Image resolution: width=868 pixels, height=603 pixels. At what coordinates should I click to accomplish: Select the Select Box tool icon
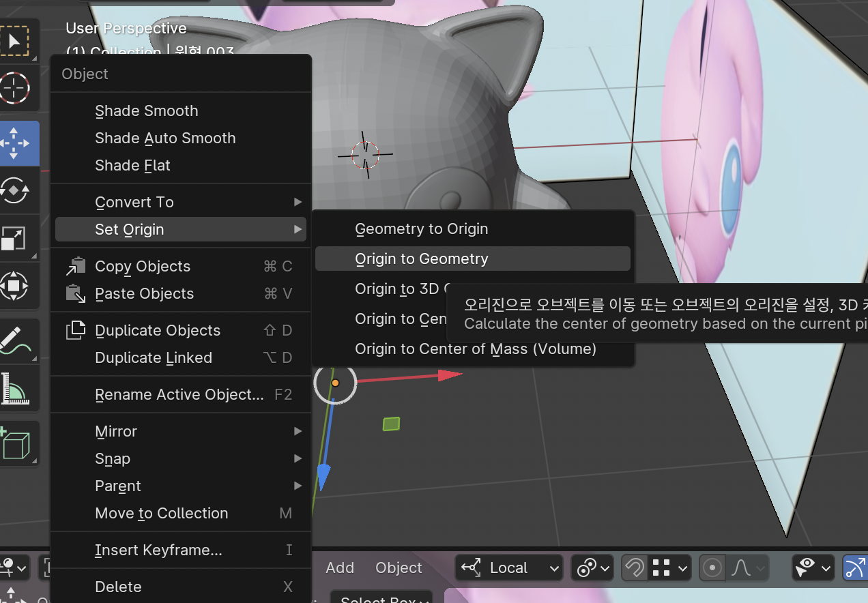click(x=15, y=41)
